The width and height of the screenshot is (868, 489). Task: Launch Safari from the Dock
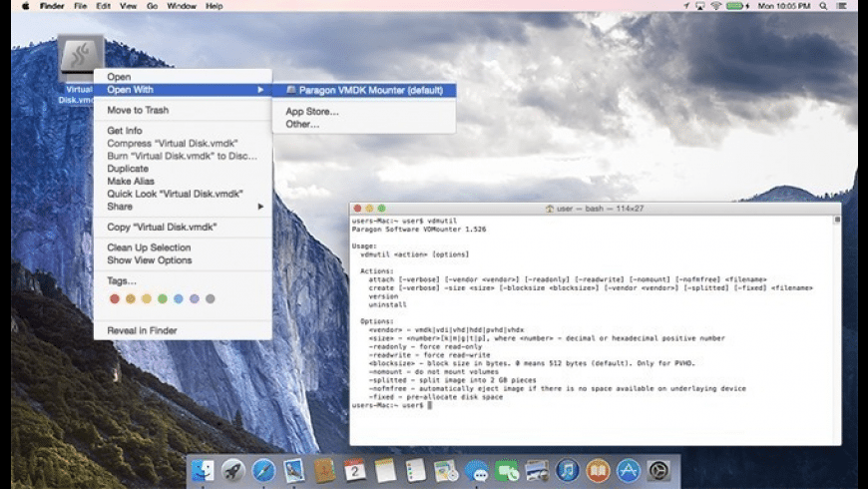coord(263,471)
